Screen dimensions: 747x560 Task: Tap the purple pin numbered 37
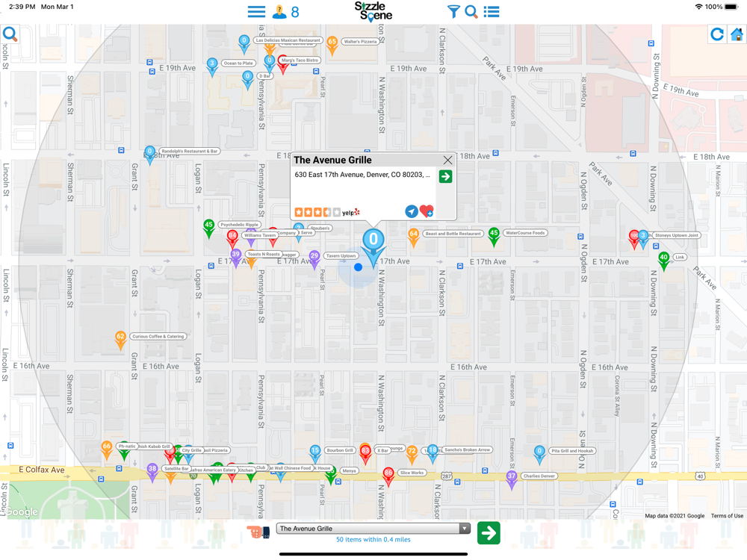click(512, 479)
